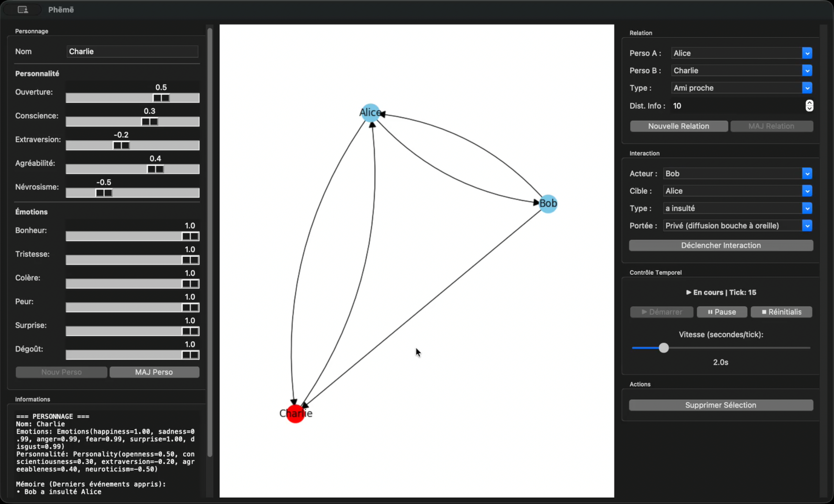Click Supprimer Sélection under Actions
The width and height of the screenshot is (834, 504).
[720, 405]
